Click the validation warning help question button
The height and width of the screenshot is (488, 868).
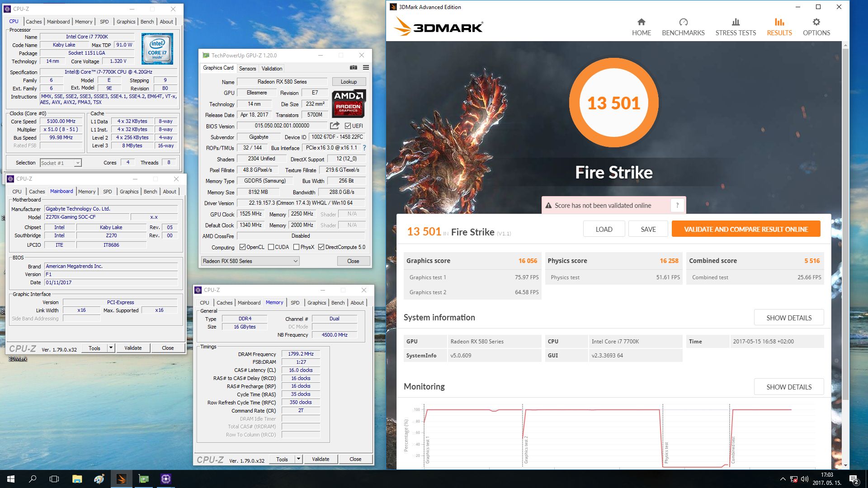[677, 206]
